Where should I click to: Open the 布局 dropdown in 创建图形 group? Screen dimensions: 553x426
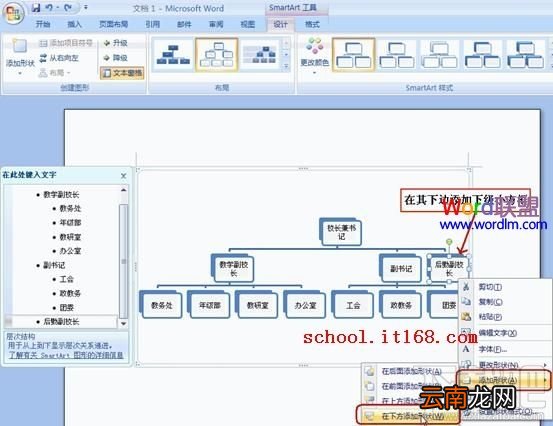54,73
